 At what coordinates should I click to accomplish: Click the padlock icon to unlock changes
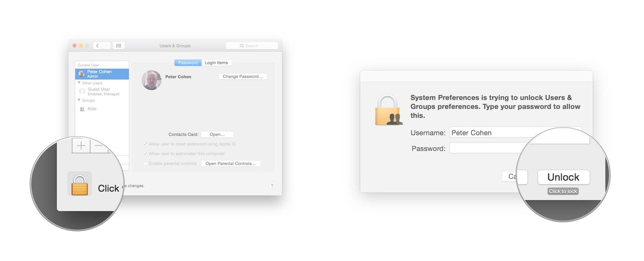[80, 186]
